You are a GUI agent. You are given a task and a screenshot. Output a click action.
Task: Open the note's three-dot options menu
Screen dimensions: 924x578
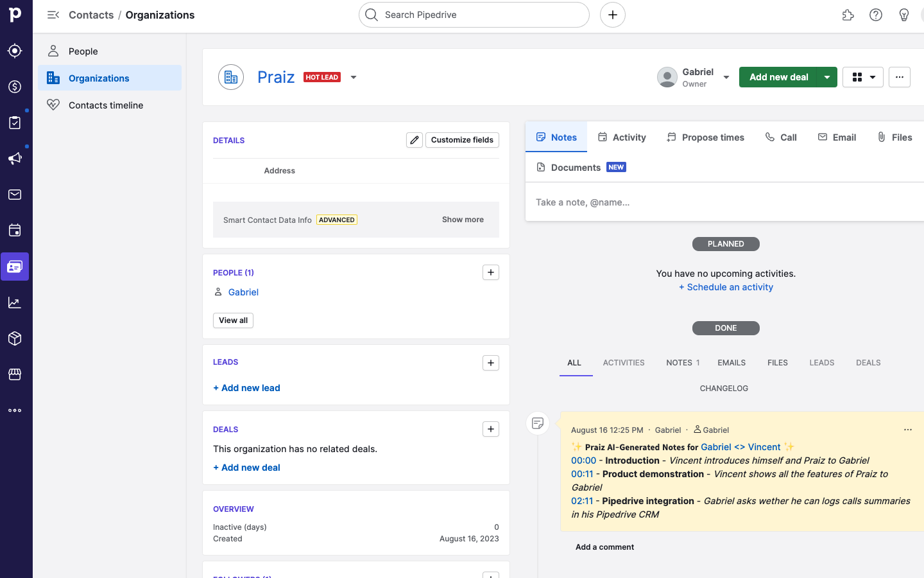point(908,430)
